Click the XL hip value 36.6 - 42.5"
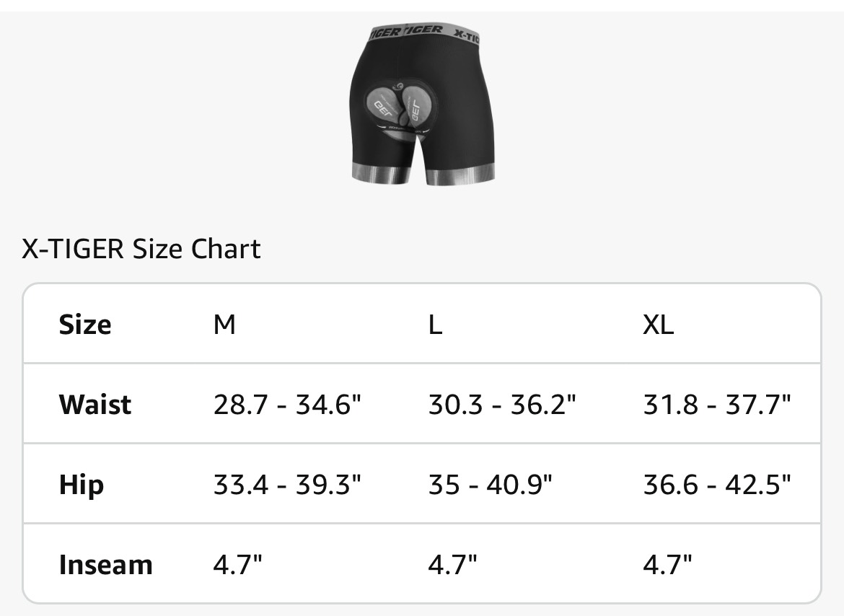844x616 pixels. click(717, 484)
